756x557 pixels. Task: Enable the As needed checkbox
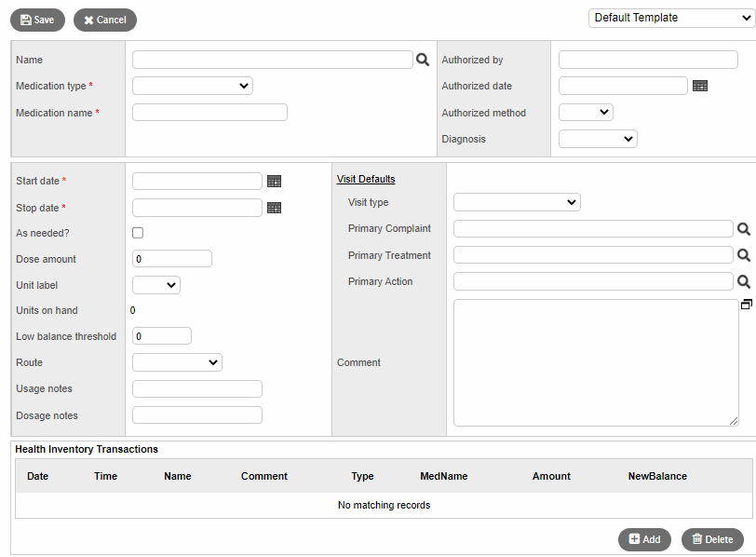(x=138, y=233)
